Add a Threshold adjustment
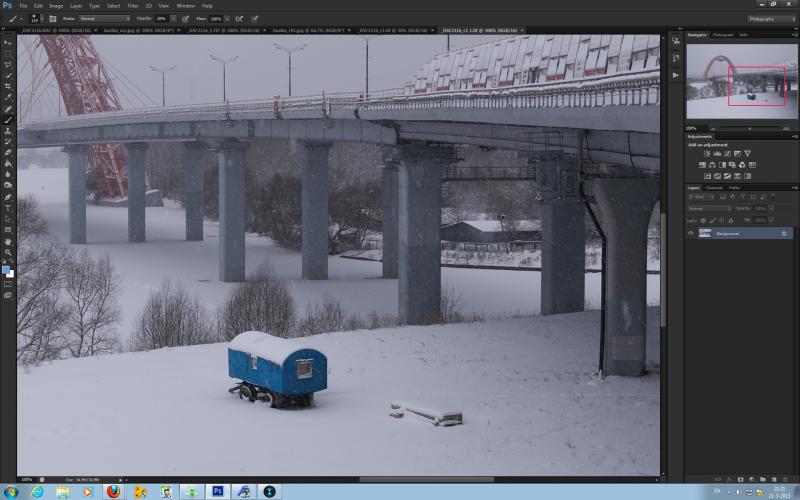 [x=728, y=176]
